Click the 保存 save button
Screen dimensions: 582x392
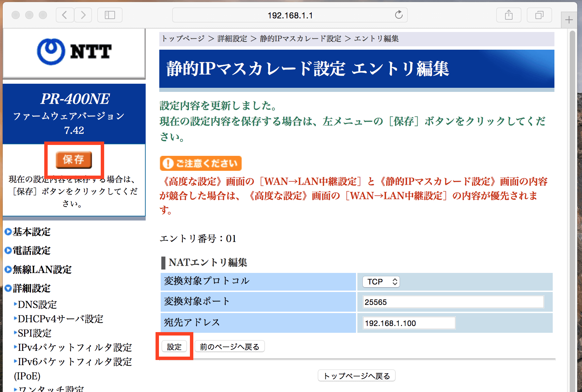[74, 160]
